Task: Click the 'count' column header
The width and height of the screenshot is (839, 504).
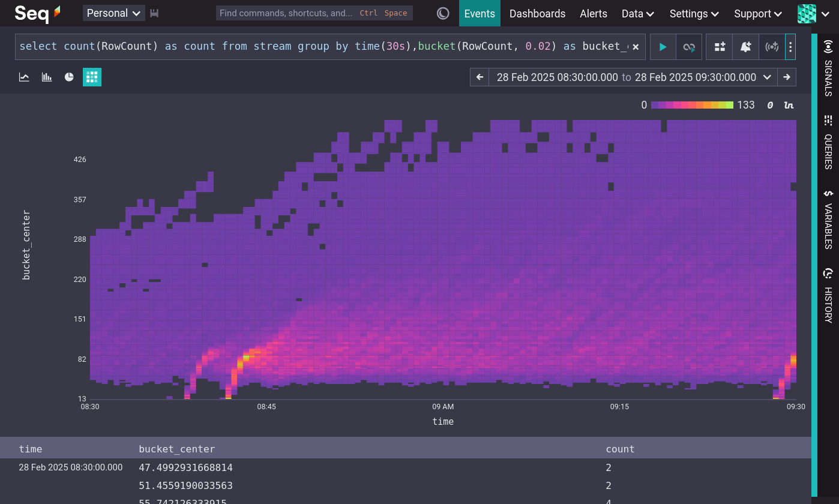Action: (x=620, y=449)
